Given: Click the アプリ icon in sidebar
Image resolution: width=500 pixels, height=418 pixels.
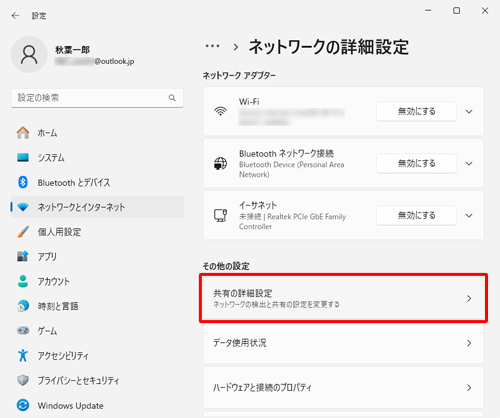Looking at the screenshot, I should pos(23,256).
